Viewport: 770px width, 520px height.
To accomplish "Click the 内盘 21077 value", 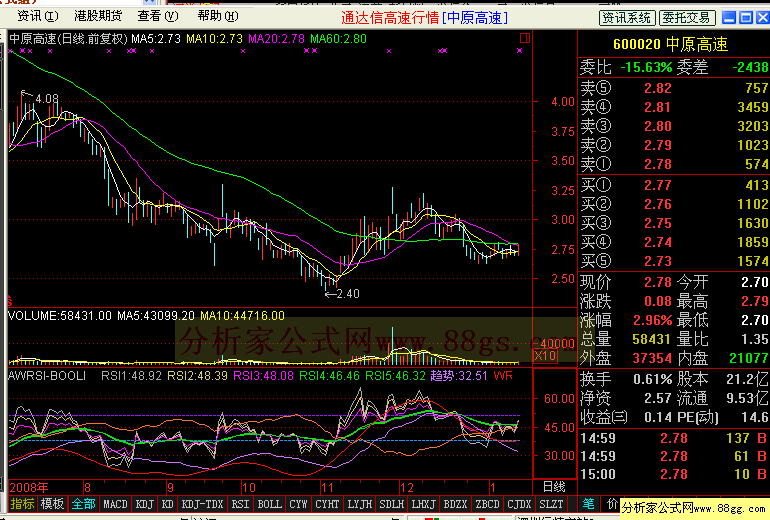I will pos(748,358).
